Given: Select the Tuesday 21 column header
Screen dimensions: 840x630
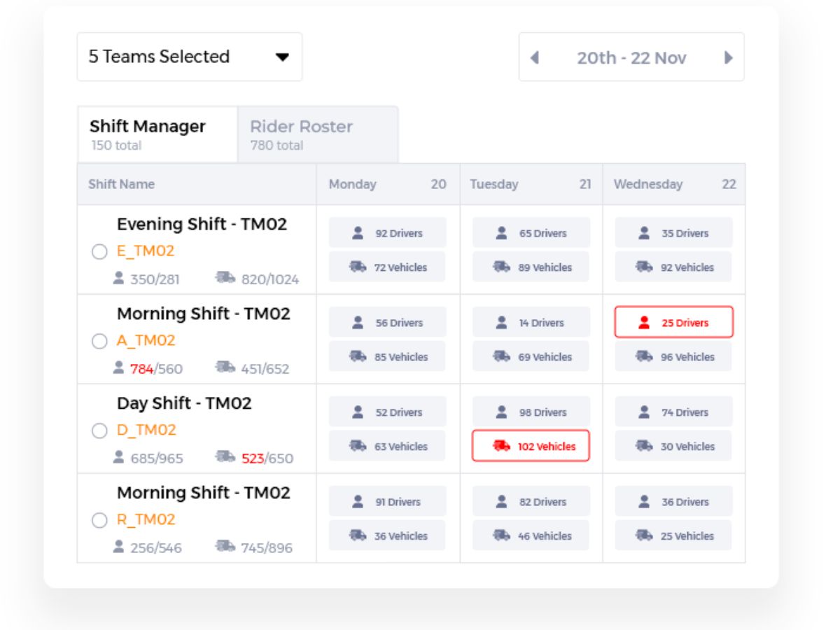Looking at the screenshot, I should 531,184.
